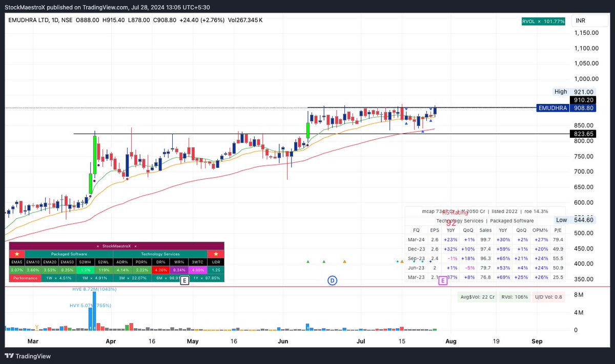Click the star beside Technology Services

tap(216, 254)
